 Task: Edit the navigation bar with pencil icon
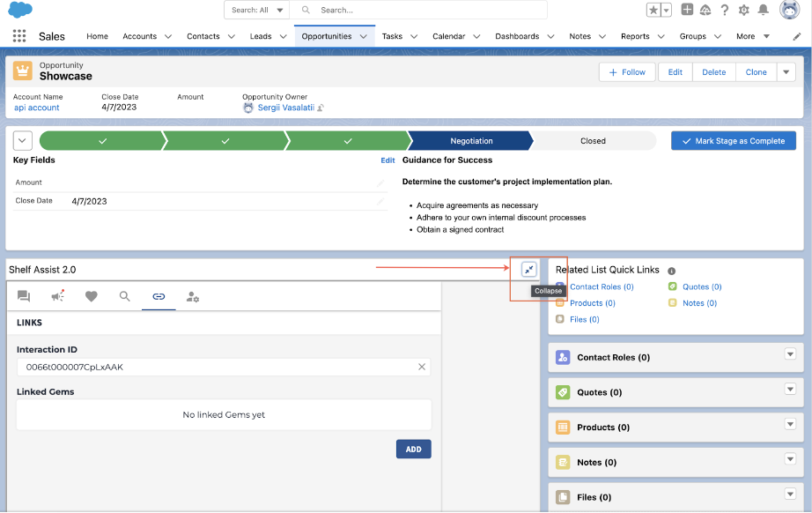[x=796, y=36]
